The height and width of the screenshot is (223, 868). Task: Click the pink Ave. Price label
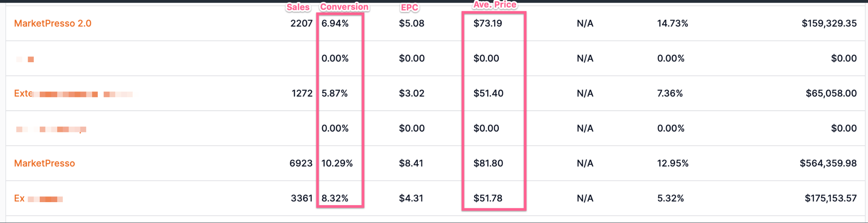point(495,5)
